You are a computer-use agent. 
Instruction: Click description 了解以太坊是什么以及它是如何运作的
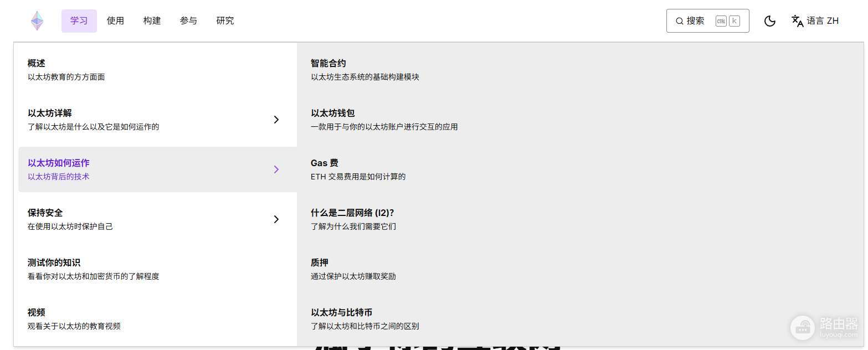point(94,127)
